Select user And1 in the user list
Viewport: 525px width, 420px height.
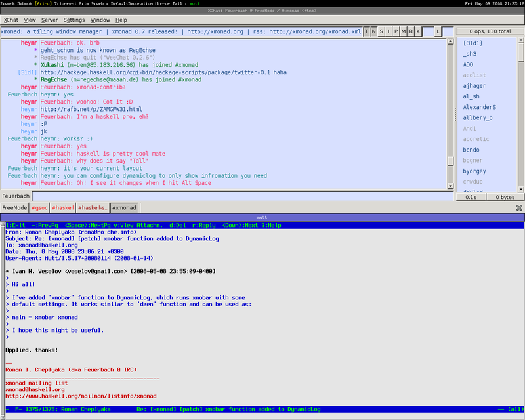(x=469, y=129)
